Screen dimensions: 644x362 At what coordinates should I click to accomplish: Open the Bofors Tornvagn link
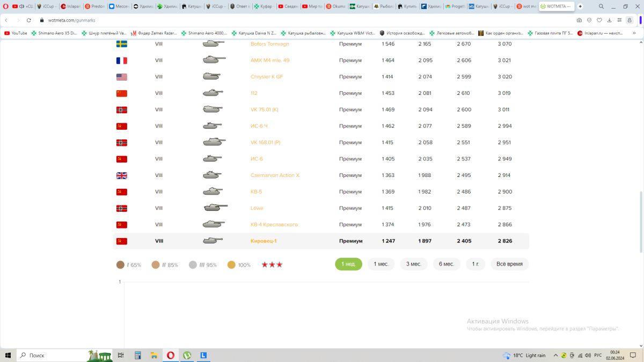(x=270, y=44)
